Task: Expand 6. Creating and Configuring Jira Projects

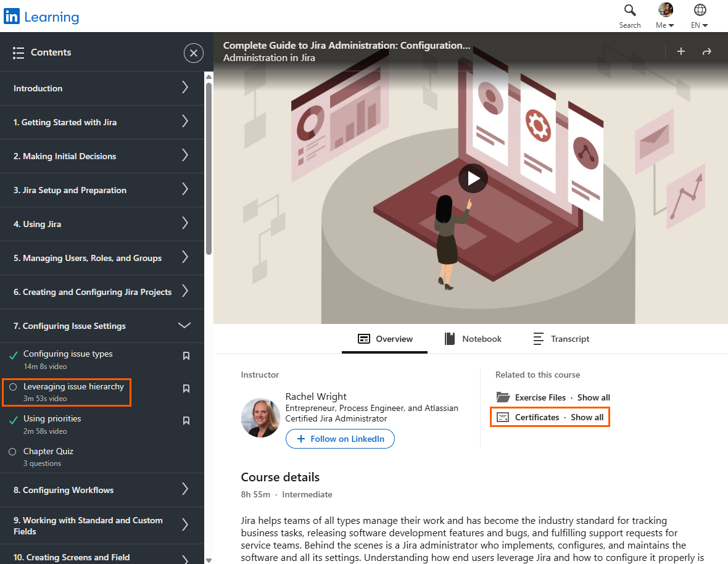Action: tap(102, 291)
